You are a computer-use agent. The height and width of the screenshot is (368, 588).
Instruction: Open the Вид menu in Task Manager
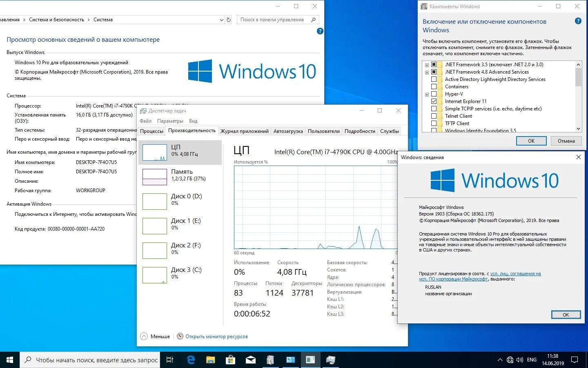coord(193,121)
